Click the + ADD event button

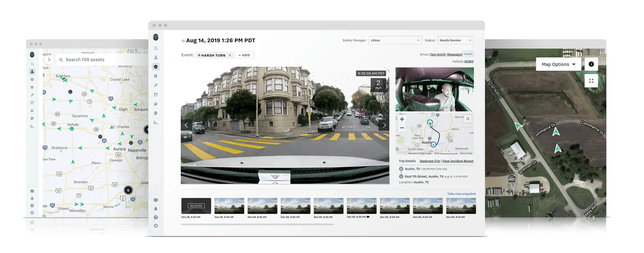244,55
